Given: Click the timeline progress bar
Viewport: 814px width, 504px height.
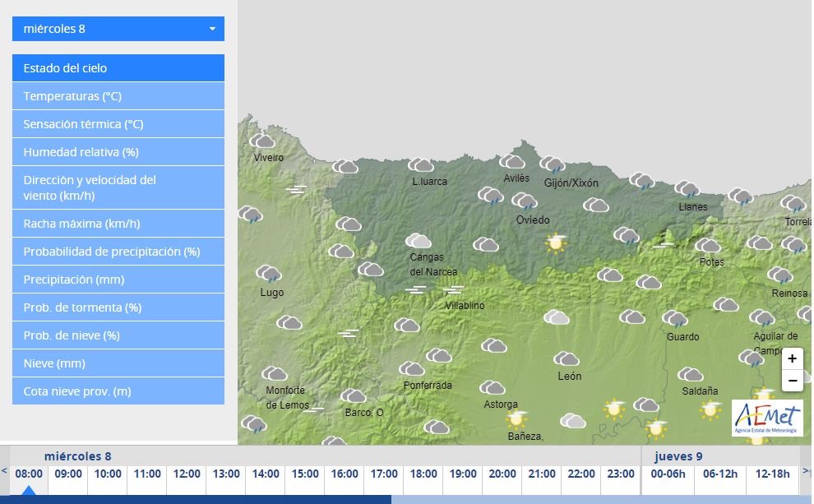Looking at the screenshot, I should pos(406,499).
